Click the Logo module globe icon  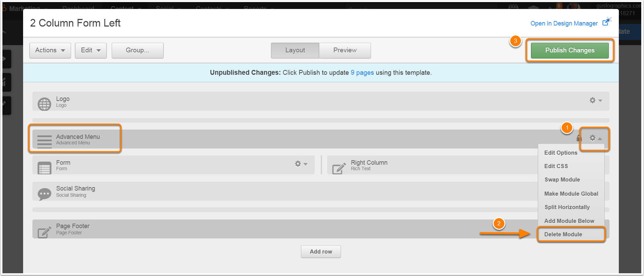coord(44,104)
